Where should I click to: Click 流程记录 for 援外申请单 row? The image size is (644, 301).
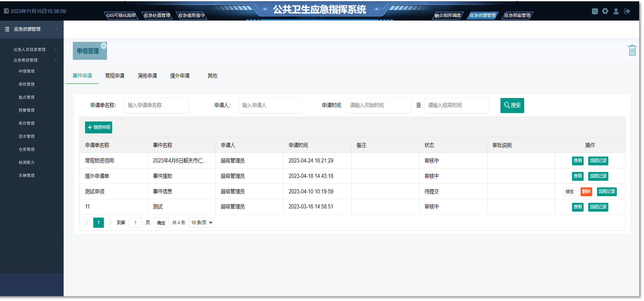[x=598, y=176]
